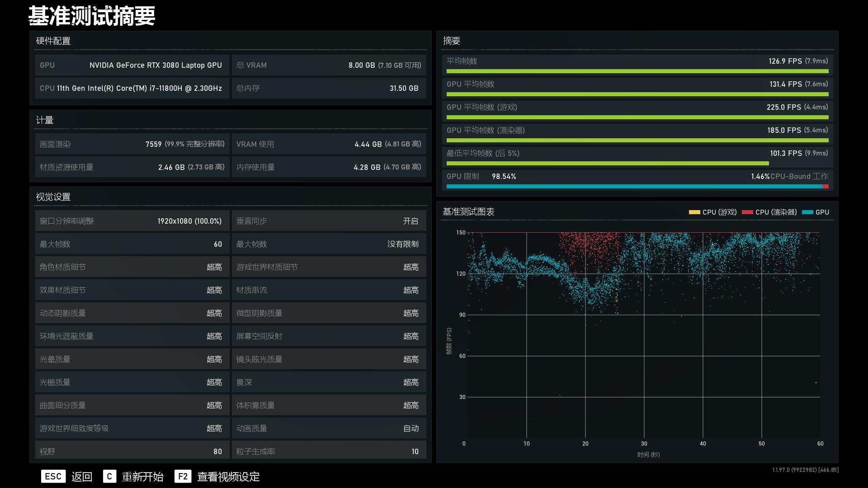Image resolution: width=868 pixels, height=488 pixels.
Task: Click the yellow CPU (游戏) legend swatch
Action: 694,212
